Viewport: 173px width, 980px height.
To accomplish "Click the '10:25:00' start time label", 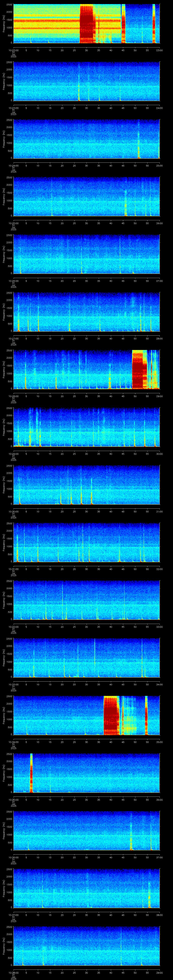I will pos(13,223).
